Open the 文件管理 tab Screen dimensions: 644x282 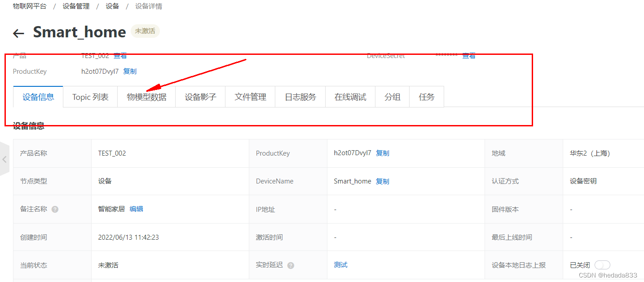[x=250, y=97]
